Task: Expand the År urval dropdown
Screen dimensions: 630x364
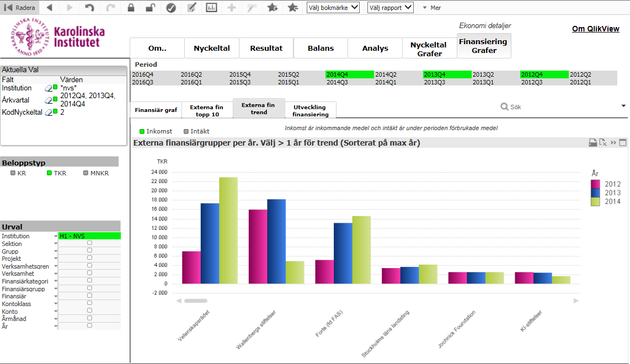Action: pos(56,326)
